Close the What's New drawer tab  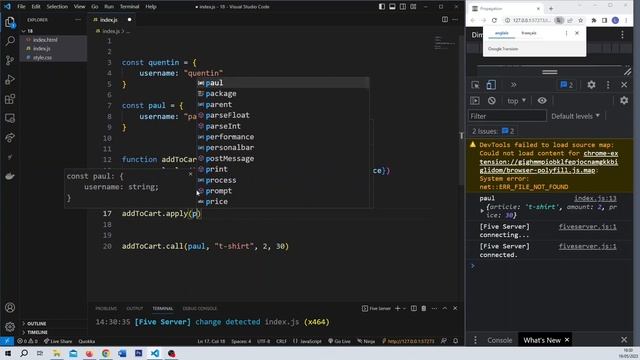[x=567, y=340]
